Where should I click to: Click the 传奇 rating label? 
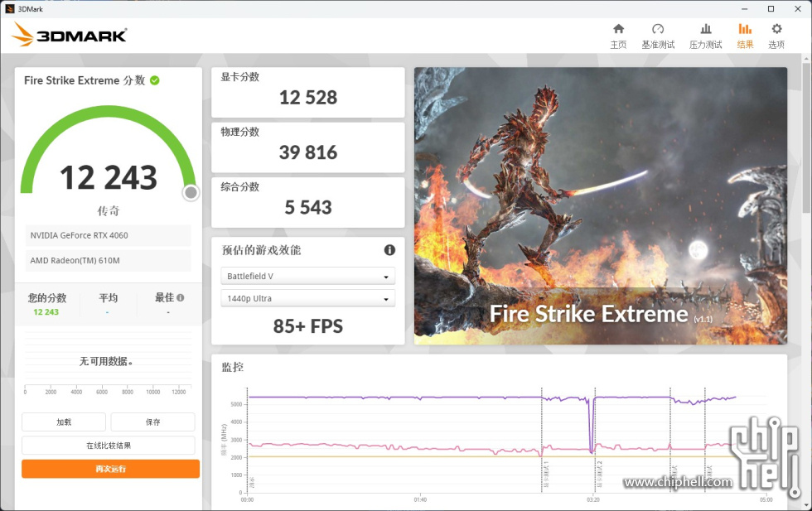pyautogui.click(x=109, y=210)
